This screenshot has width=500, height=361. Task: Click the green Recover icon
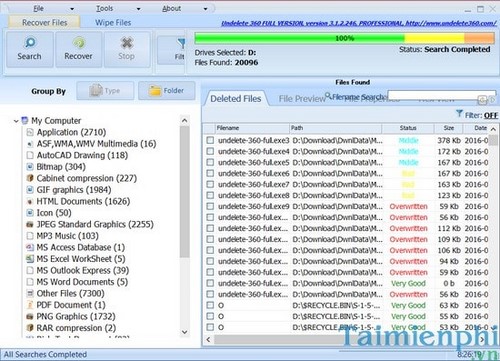79,43
